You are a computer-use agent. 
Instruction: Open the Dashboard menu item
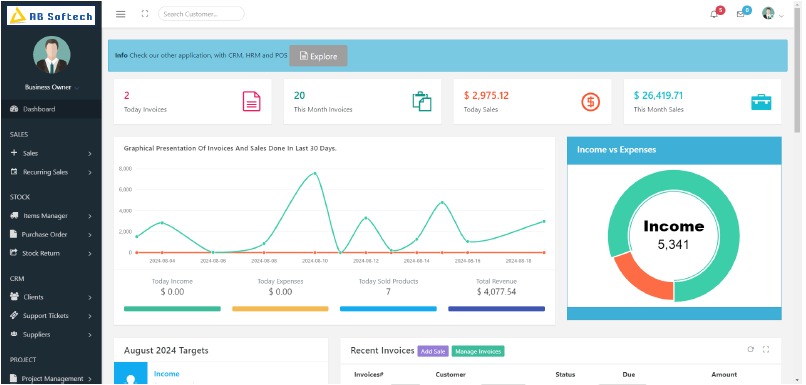[51, 109]
